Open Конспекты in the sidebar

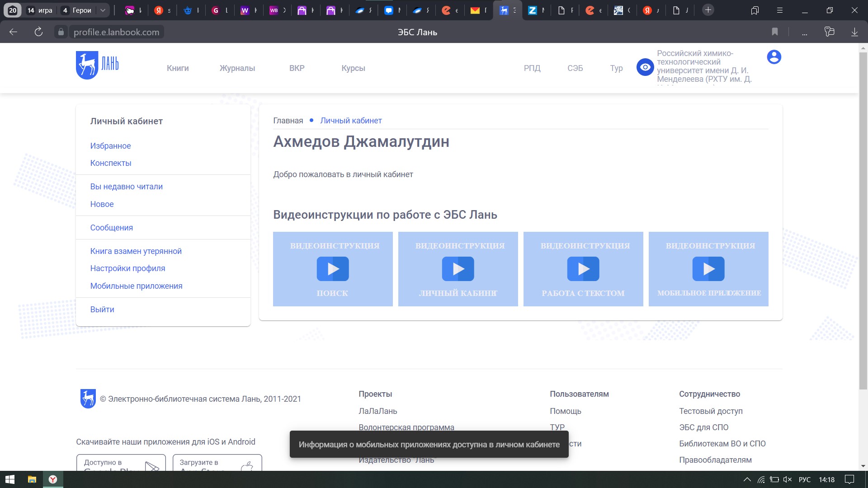[x=111, y=163]
